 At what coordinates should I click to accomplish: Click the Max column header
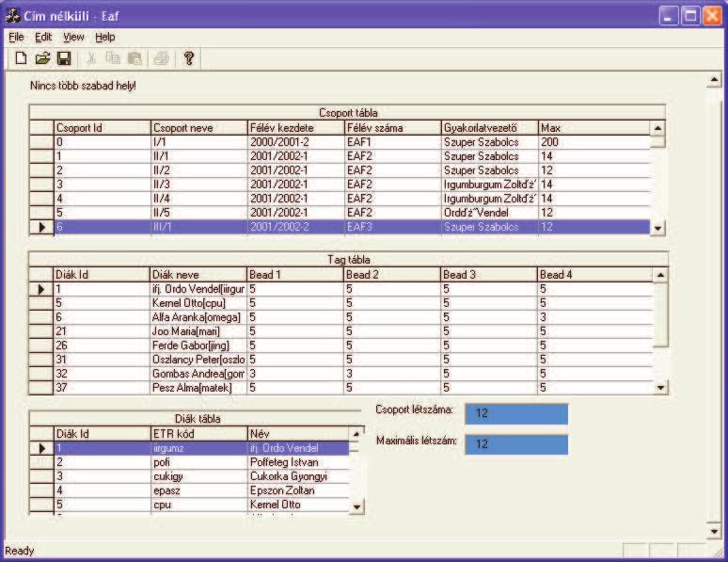pos(594,128)
